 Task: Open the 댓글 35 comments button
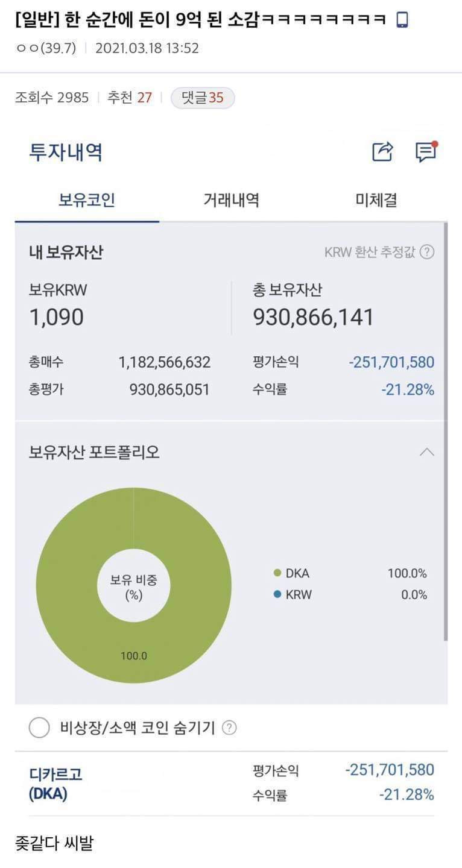(x=203, y=98)
